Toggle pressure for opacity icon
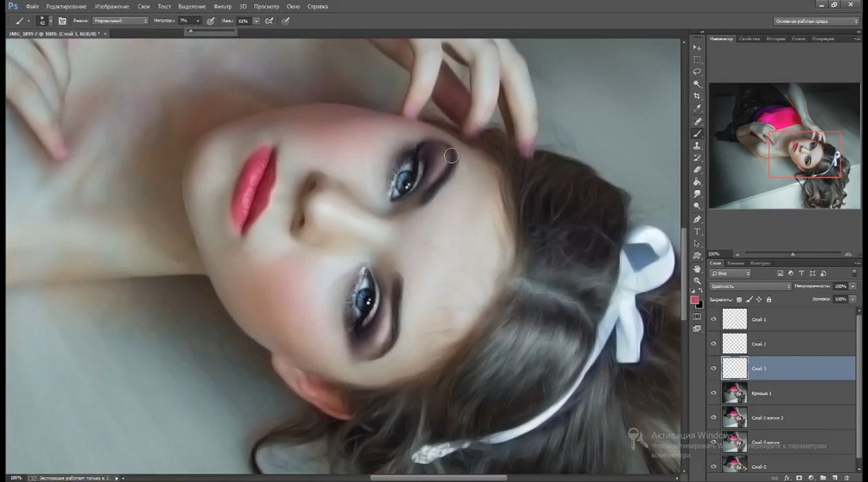868x482 pixels. pyautogui.click(x=211, y=21)
